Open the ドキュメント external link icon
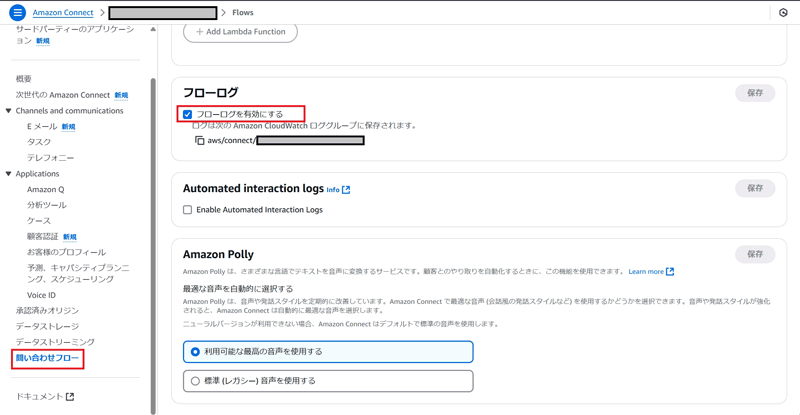This screenshot has height=415, width=800. pyautogui.click(x=70, y=397)
